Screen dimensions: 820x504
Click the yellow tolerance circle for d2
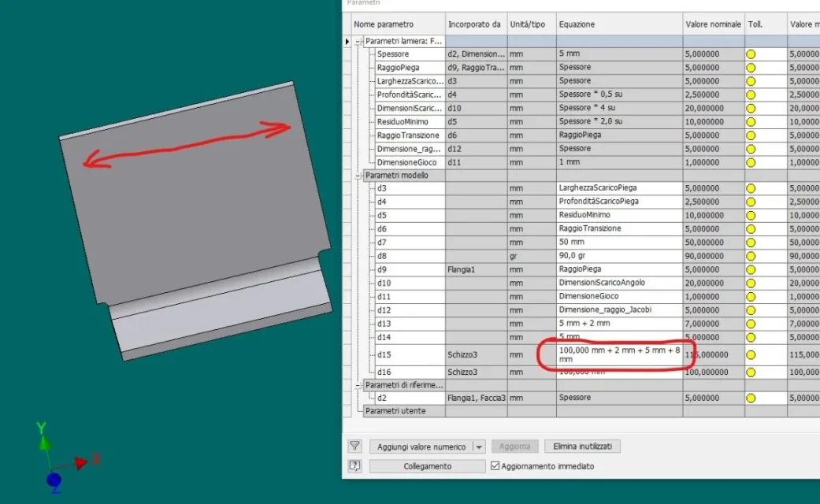point(751,398)
